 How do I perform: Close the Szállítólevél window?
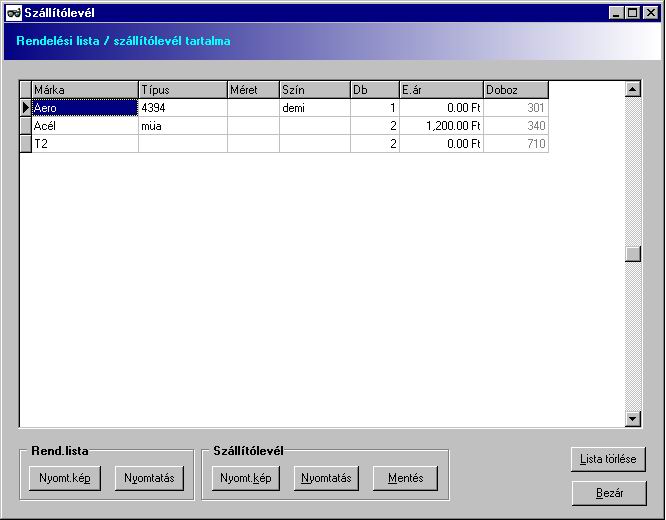tap(650, 13)
